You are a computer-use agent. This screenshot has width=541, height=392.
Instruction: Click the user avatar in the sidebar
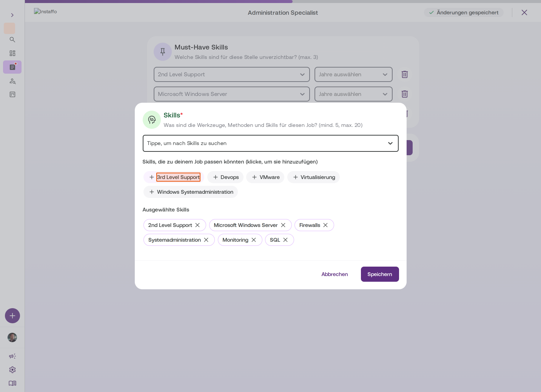coord(12,337)
